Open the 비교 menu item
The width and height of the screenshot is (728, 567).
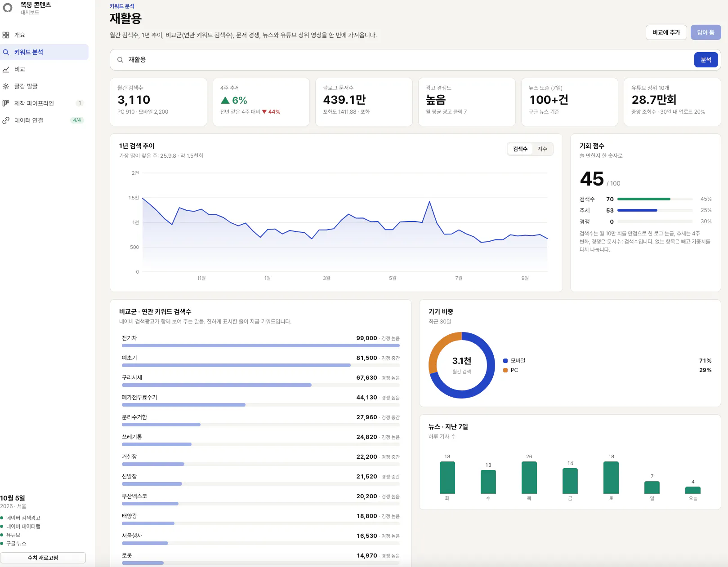click(x=44, y=69)
